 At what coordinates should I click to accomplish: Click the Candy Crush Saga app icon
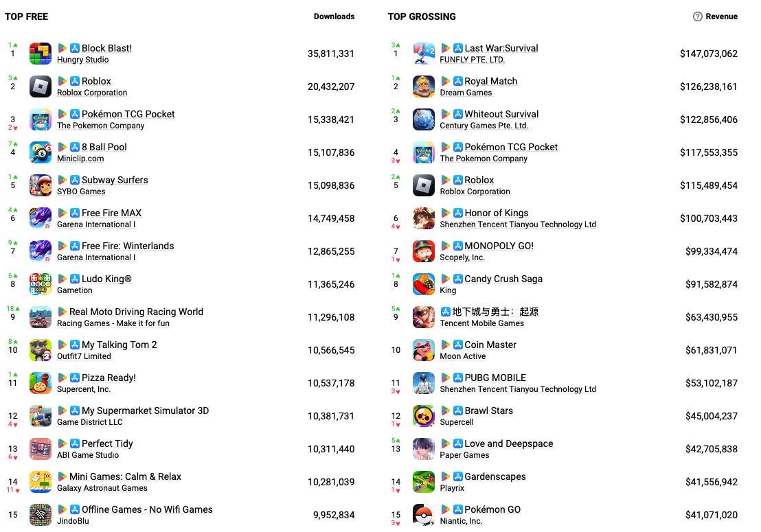click(x=424, y=284)
